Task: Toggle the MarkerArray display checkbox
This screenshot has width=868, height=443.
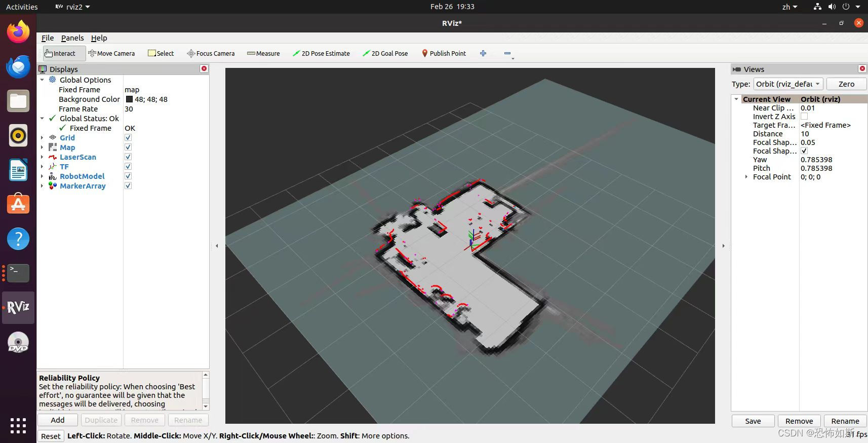Action: [128, 186]
